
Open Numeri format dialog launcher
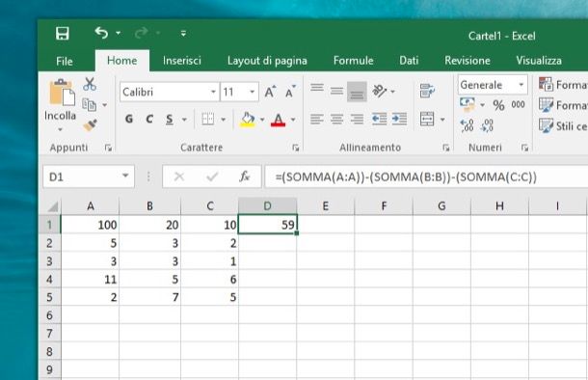[x=524, y=148]
